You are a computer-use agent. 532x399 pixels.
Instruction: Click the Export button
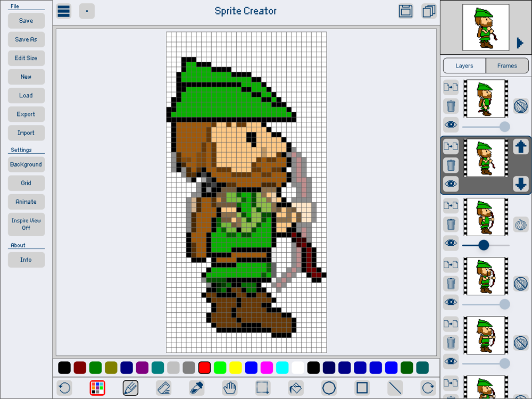tap(26, 114)
